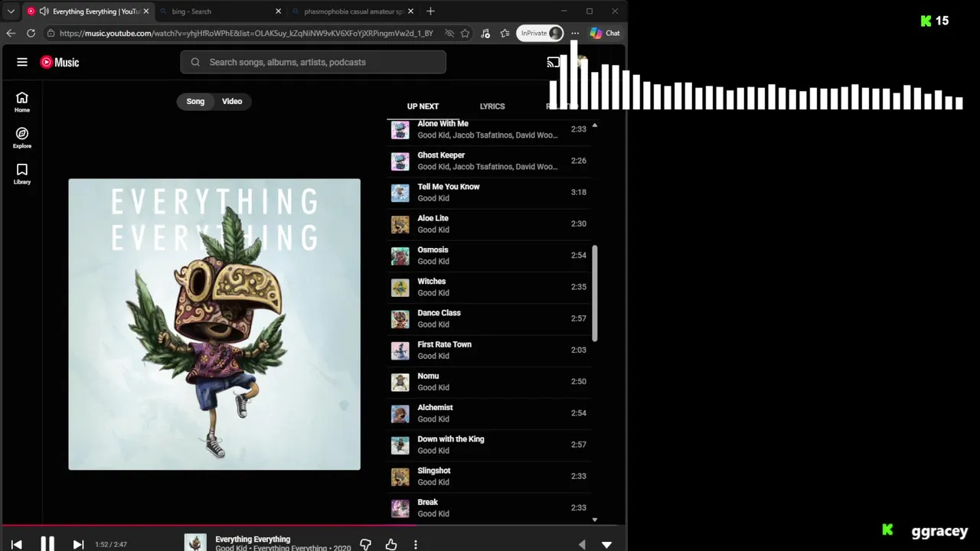This screenshot has width=980, height=551.
Task: Play Tell Me You Know from queue
Action: (x=489, y=192)
